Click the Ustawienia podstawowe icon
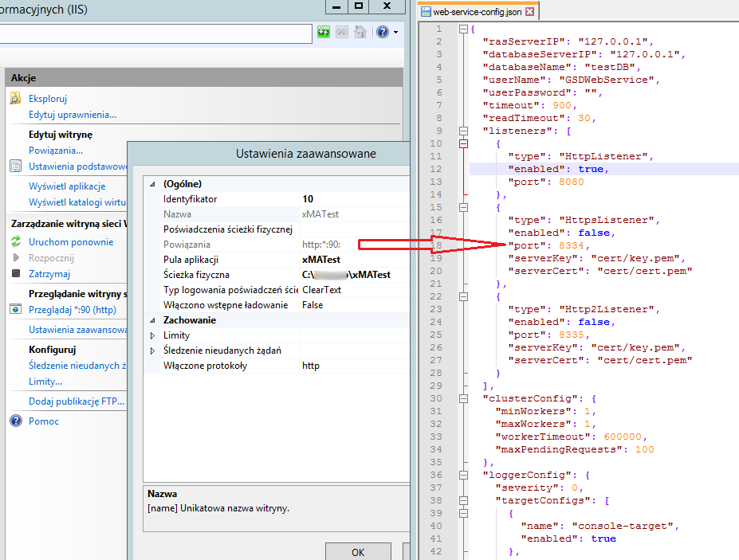The height and width of the screenshot is (560, 739). point(16,166)
